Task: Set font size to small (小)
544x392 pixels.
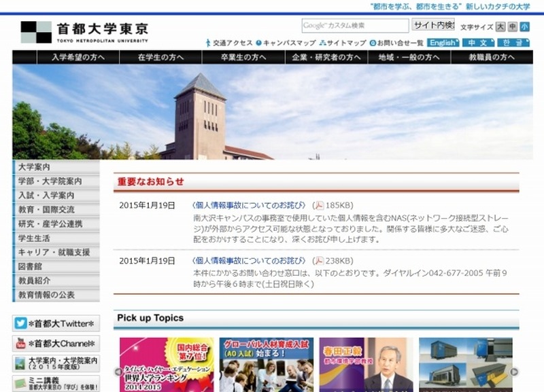Action: [x=524, y=27]
